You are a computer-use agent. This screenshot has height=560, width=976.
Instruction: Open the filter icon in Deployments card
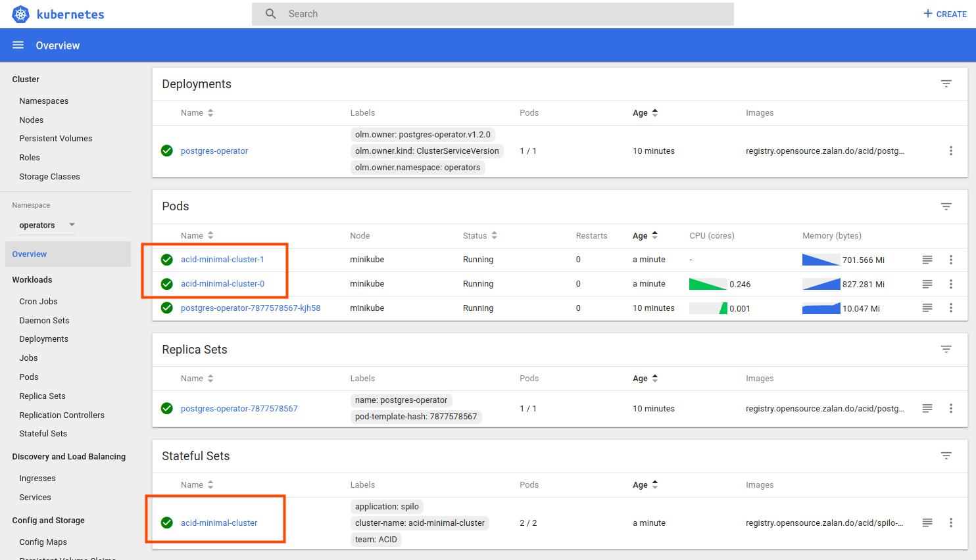pyautogui.click(x=946, y=83)
